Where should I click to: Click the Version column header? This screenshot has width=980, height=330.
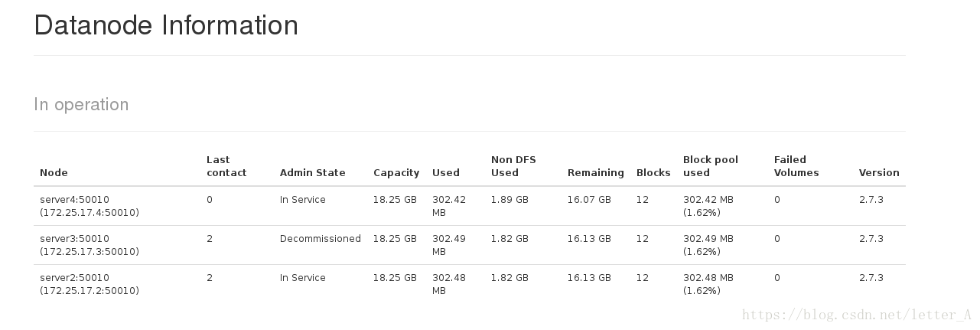(879, 173)
